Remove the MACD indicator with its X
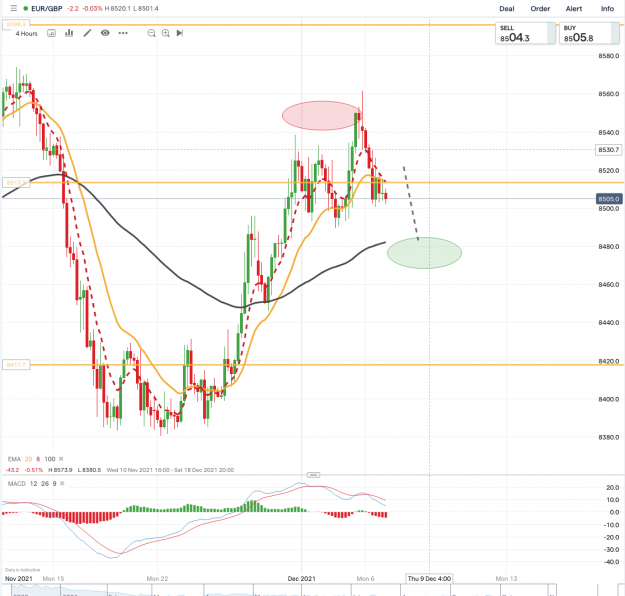Screen dimensions: 625x596 (62, 484)
